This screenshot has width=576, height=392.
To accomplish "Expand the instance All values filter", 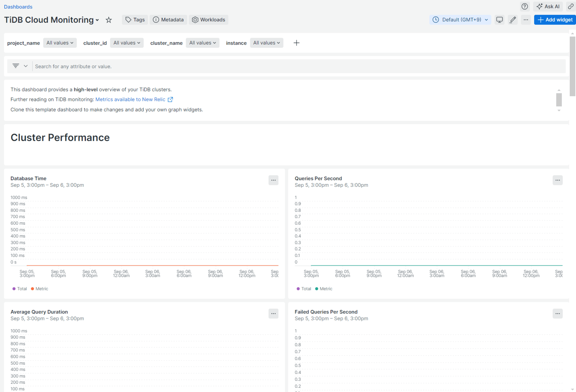I will pyautogui.click(x=267, y=43).
